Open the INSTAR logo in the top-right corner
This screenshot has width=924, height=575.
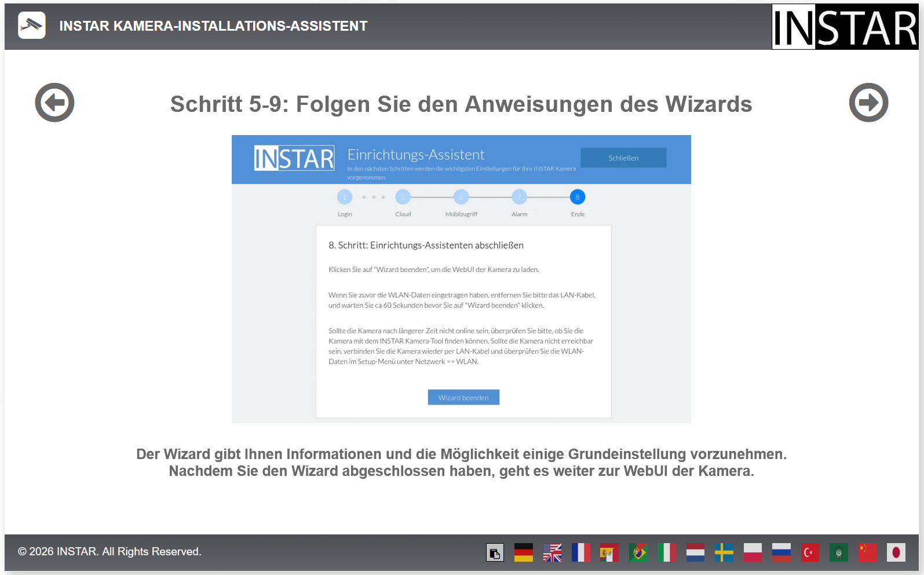coord(845,27)
